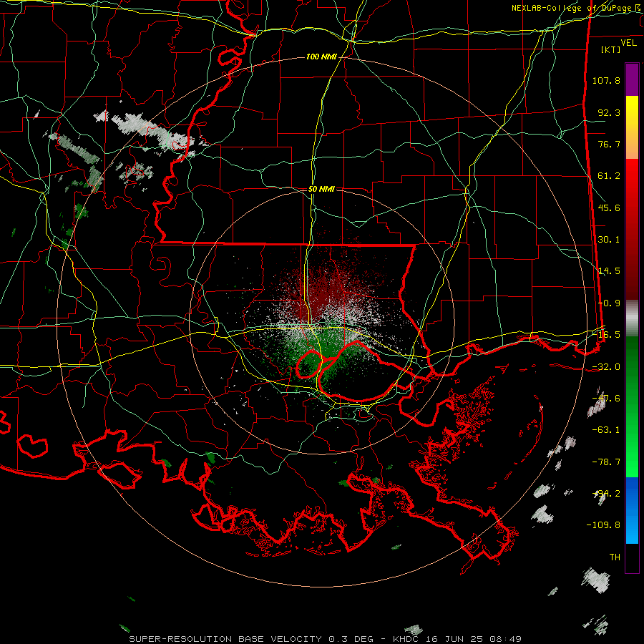Select the 92.3 legend value

pyautogui.click(x=609, y=112)
